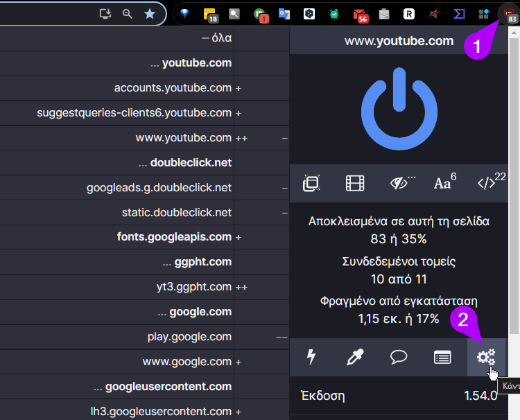The height and width of the screenshot is (420, 520).
Task: Click the muted speaker extension icon
Action: [434, 14]
